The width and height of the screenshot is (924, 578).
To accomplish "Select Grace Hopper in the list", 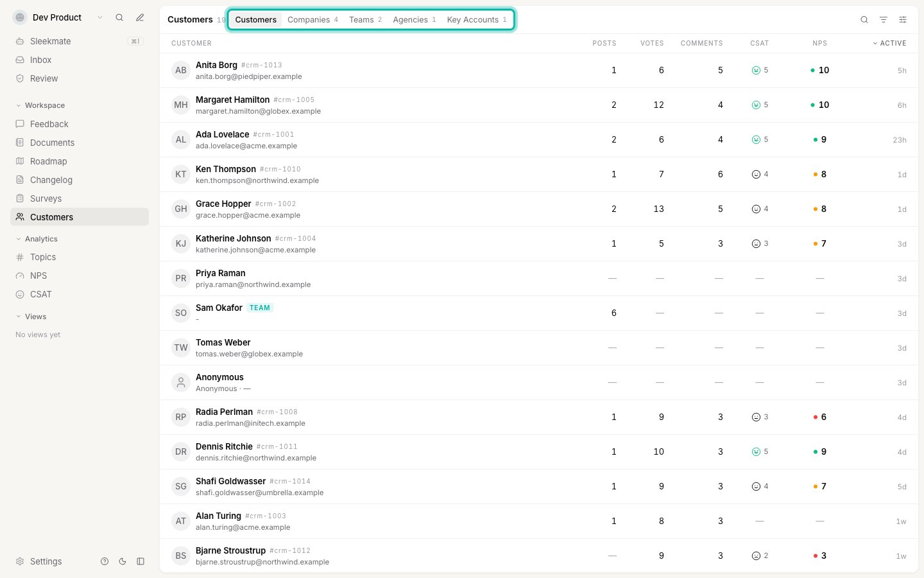I will coord(539,209).
